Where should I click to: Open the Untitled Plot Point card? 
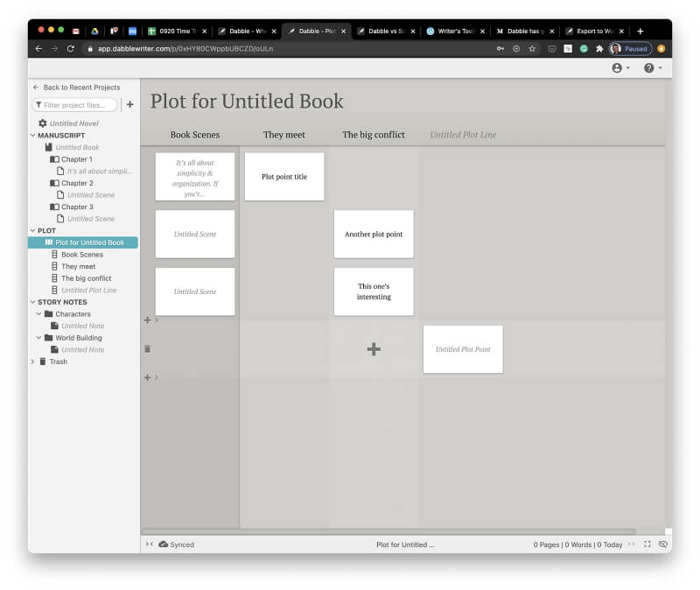pyautogui.click(x=463, y=349)
